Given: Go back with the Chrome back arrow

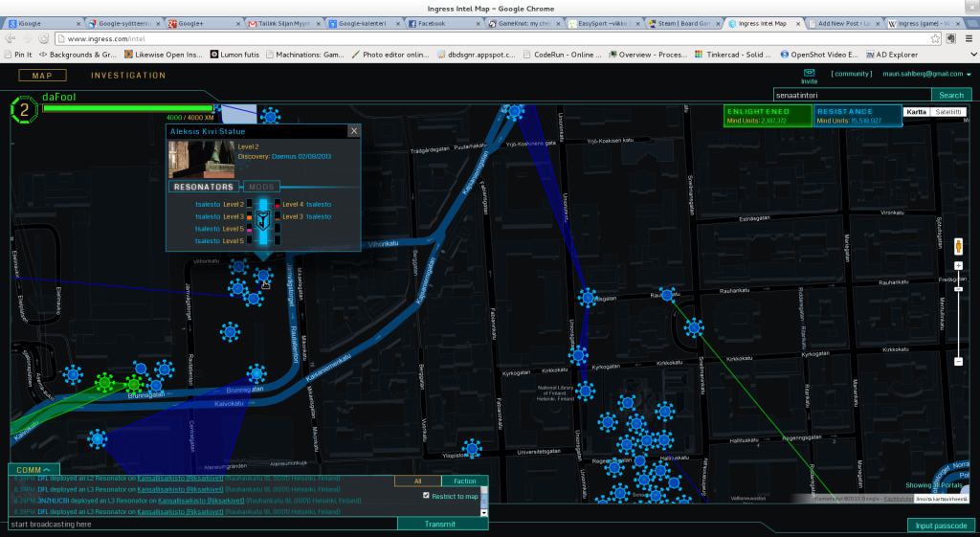Looking at the screenshot, I should coord(11,38).
